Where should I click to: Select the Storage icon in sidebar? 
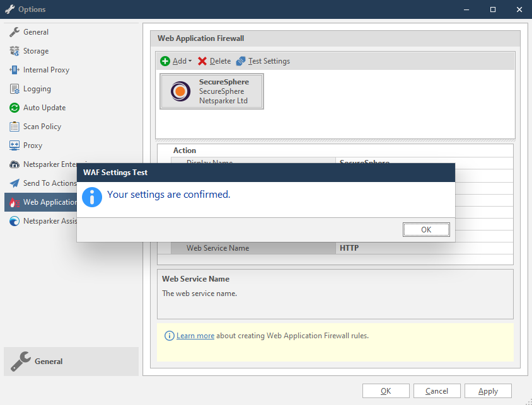(14, 51)
